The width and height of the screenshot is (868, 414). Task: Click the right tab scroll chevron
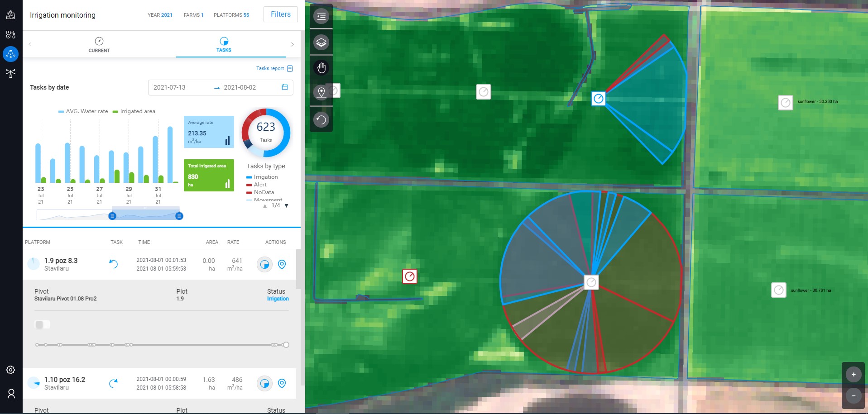(x=293, y=44)
